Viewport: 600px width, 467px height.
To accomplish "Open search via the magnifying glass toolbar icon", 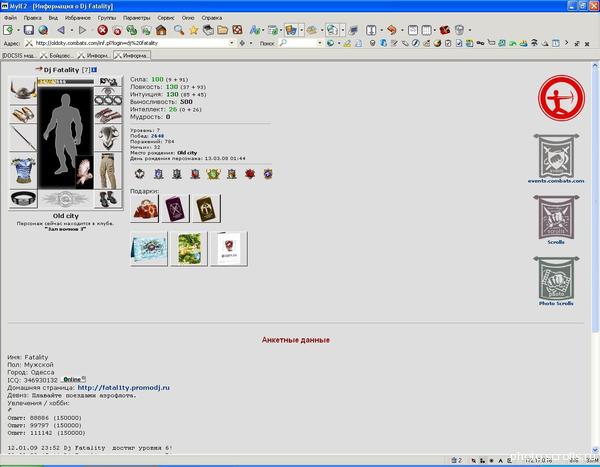I will 179,30.
